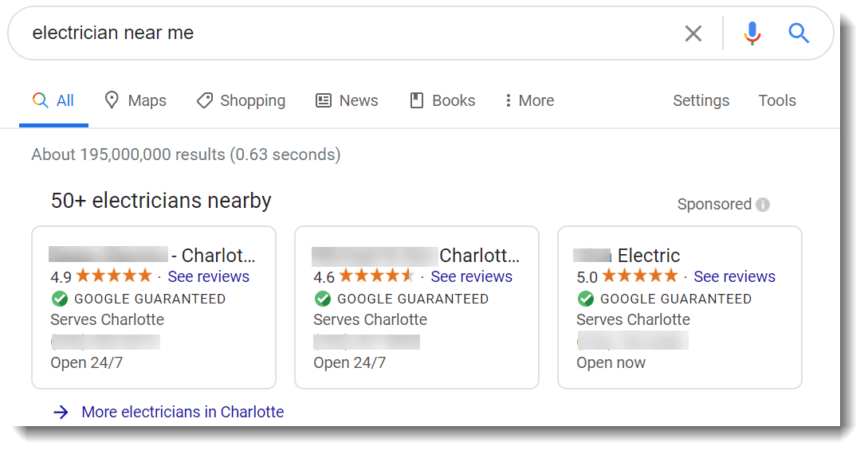This screenshot has width=868, height=454.
Task: Click the green checkmark on the second card
Action: 323,299
